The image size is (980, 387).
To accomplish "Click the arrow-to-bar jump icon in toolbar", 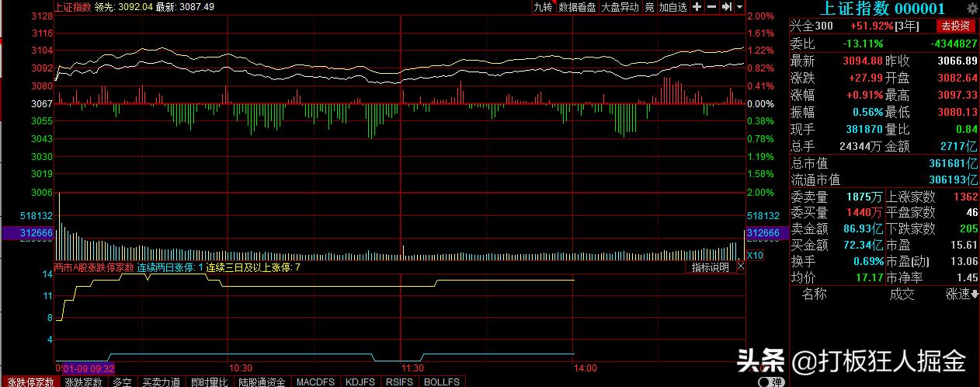I will 727,7.
